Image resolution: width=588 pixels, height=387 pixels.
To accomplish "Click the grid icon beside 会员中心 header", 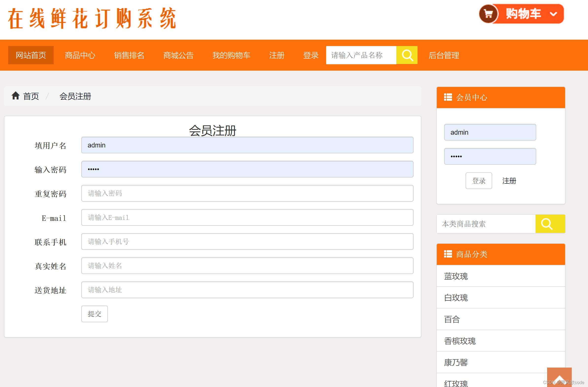I will click(448, 97).
